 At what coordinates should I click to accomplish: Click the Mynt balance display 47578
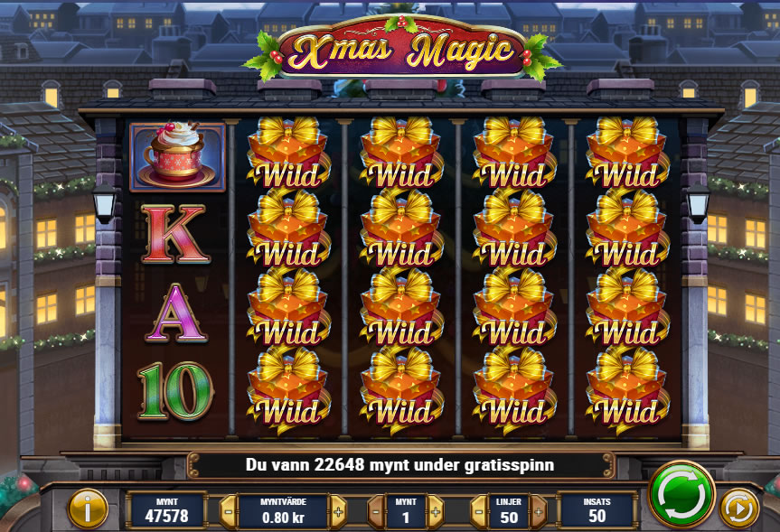point(166,510)
